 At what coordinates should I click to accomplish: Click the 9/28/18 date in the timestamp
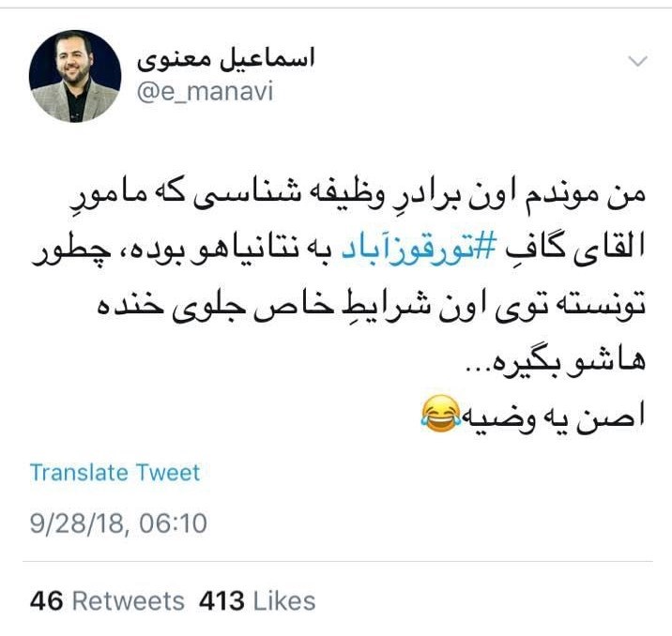pyautogui.click(x=78, y=523)
